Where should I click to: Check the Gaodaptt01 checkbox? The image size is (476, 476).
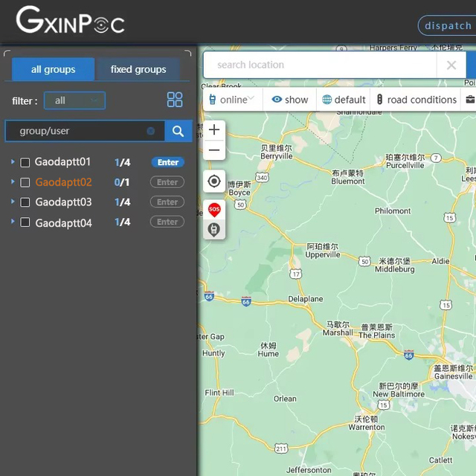tap(25, 162)
